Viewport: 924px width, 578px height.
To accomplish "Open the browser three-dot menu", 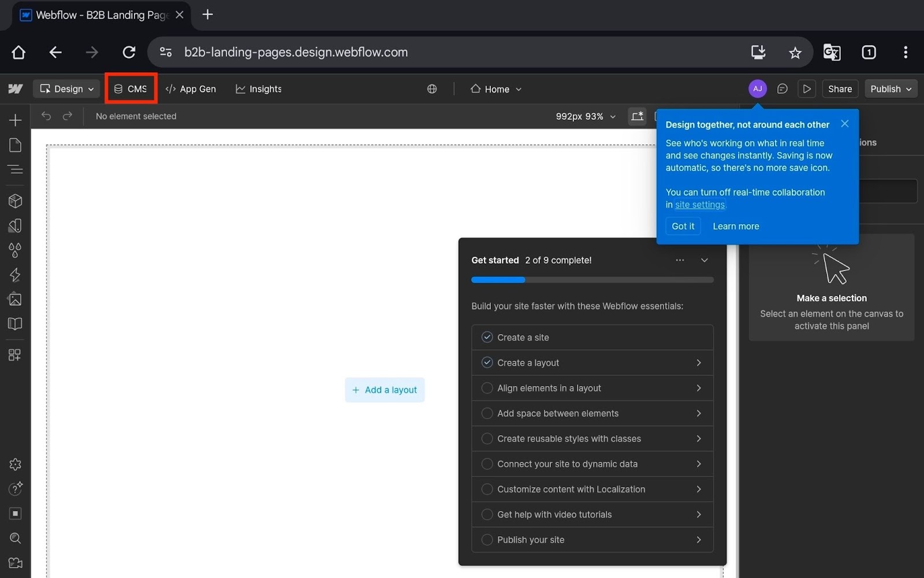I will pos(906,53).
